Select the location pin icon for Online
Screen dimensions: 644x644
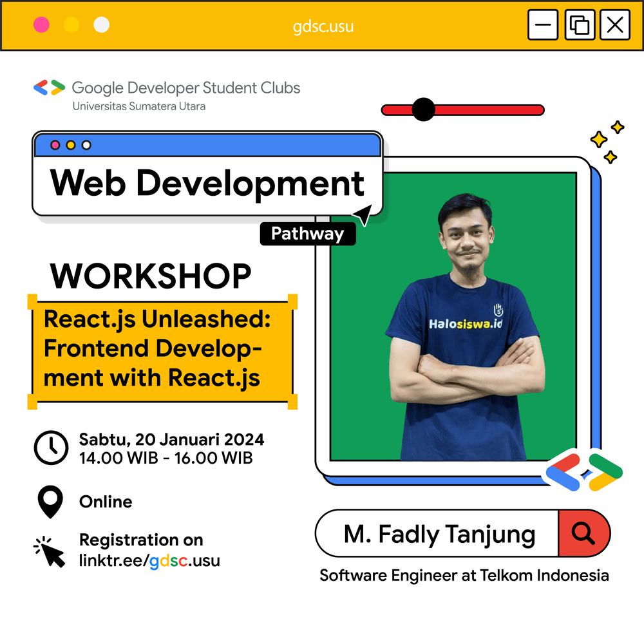click(x=52, y=502)
